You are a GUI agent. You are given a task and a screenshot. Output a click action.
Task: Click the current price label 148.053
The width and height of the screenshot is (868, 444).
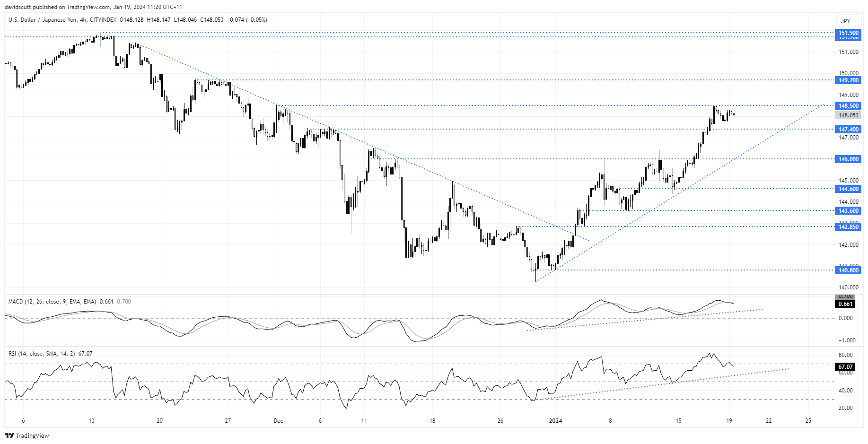849,115
